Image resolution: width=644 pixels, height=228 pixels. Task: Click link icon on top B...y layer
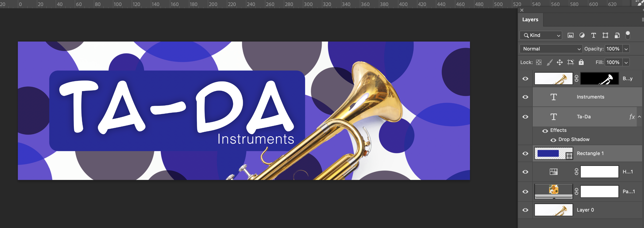click(x=576, y=78)
